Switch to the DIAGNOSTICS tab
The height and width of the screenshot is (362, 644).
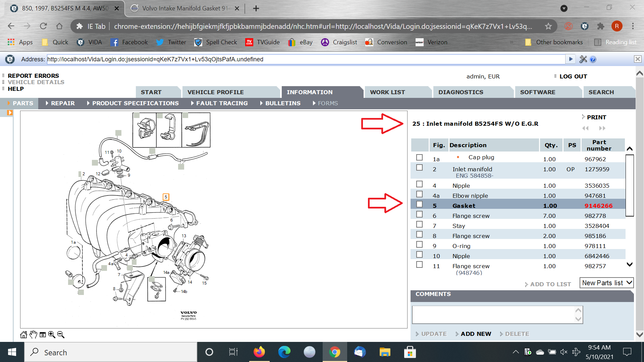pos(461,92)
